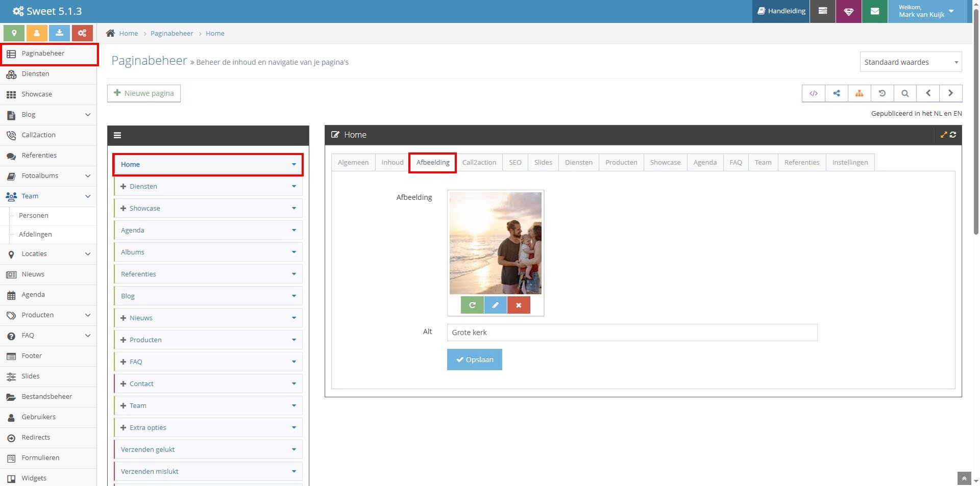Click the red gears settings shortcut button
The image size is (980, 486).
coord(82,33)
